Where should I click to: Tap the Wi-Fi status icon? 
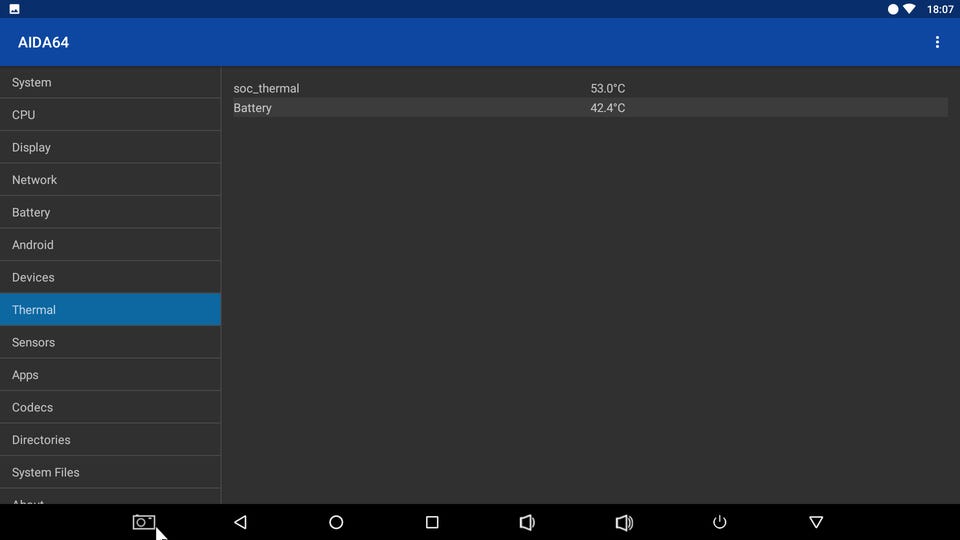point(909,9)
